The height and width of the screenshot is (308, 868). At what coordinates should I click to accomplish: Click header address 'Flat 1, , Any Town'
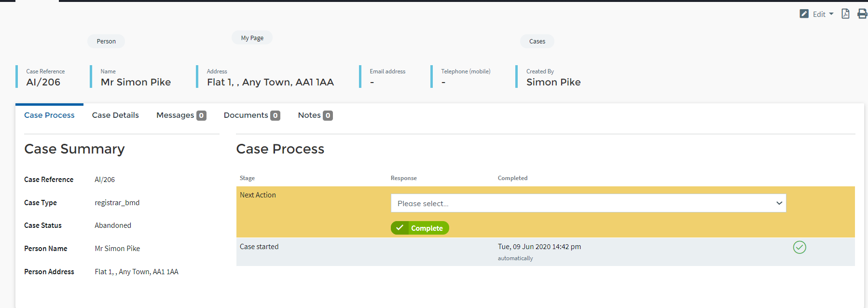(x=270, y=83)
